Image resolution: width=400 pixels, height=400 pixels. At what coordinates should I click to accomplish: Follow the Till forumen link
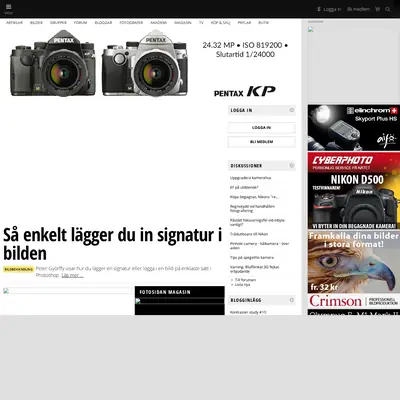(245, 280)
